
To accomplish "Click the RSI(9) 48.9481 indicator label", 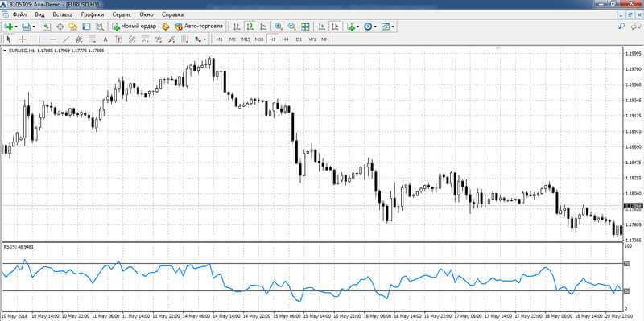I will 19,247.
